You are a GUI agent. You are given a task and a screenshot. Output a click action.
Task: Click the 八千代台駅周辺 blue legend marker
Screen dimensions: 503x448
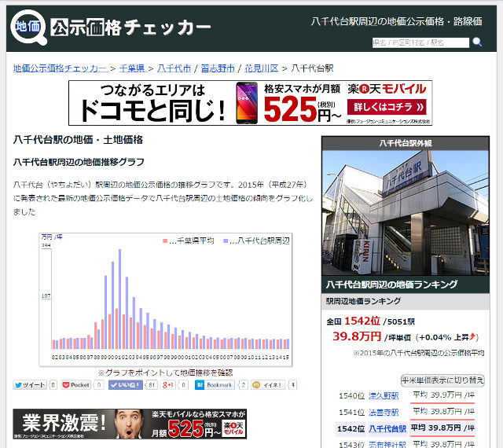226,241
